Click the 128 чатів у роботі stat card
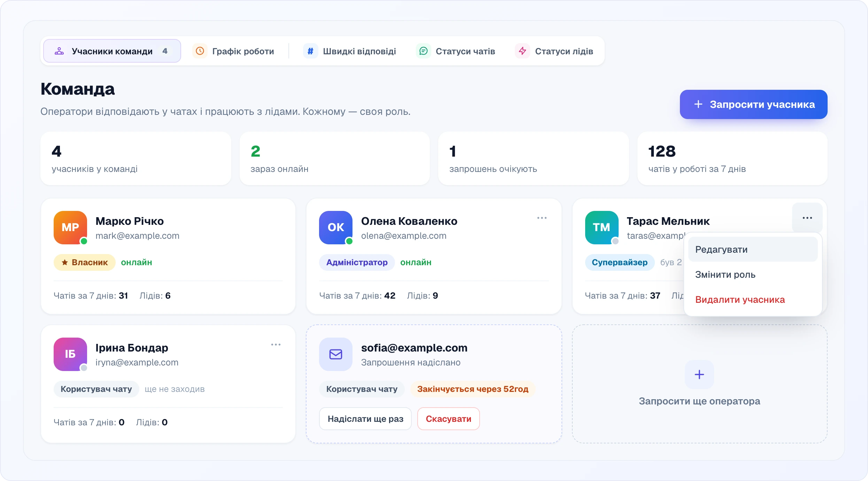 point(733,158)
